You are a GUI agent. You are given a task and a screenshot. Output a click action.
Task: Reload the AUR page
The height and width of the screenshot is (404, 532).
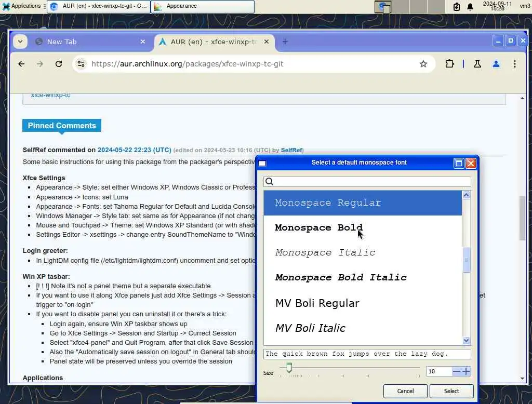click(59, 64)
